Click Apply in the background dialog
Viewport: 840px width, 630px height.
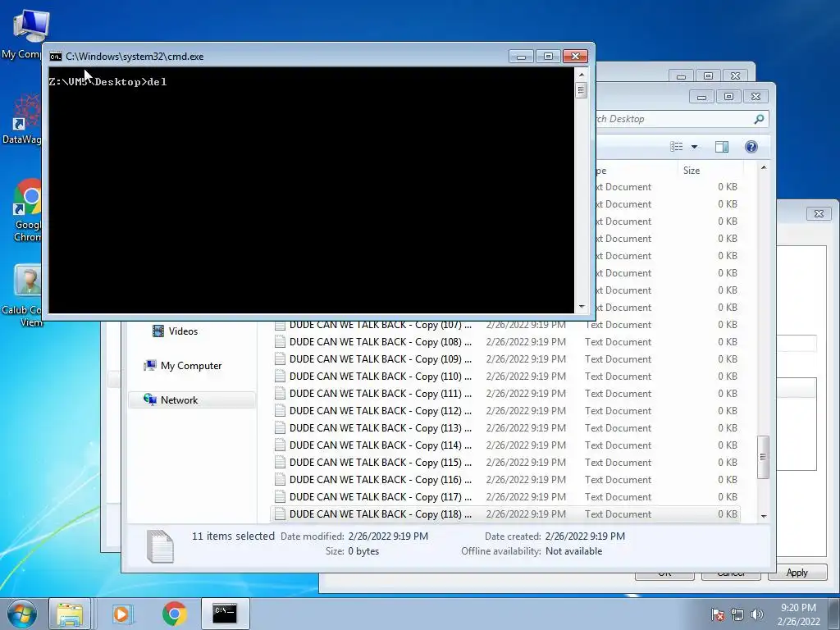(797, 573)
